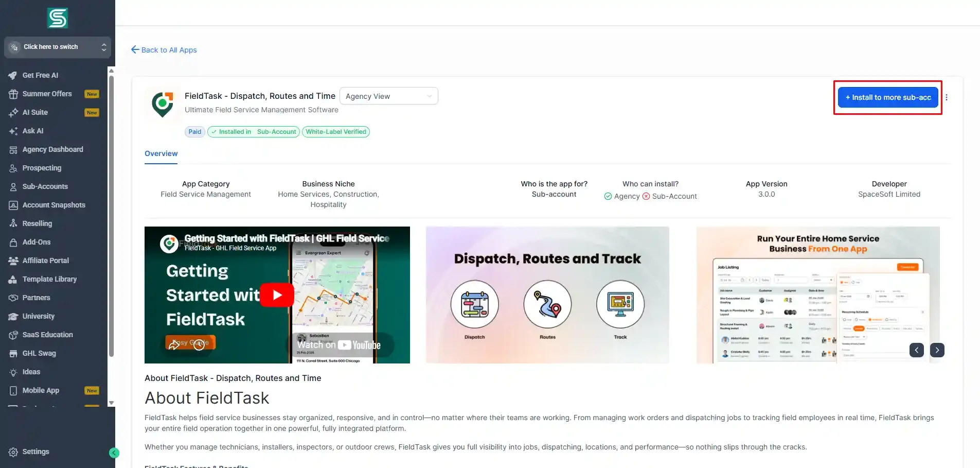Click the University graduation cap icon
This screenshot has height=468, width=980.
click(x=13, y=316)
